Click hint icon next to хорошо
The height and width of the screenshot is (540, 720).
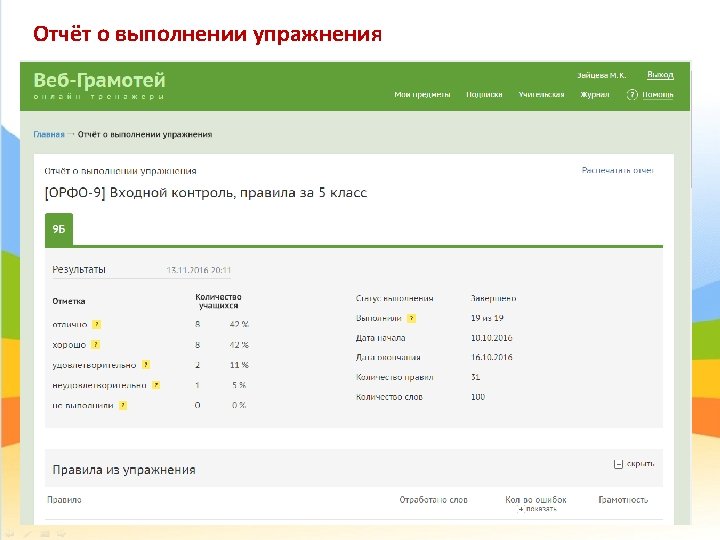coord(95,344)
